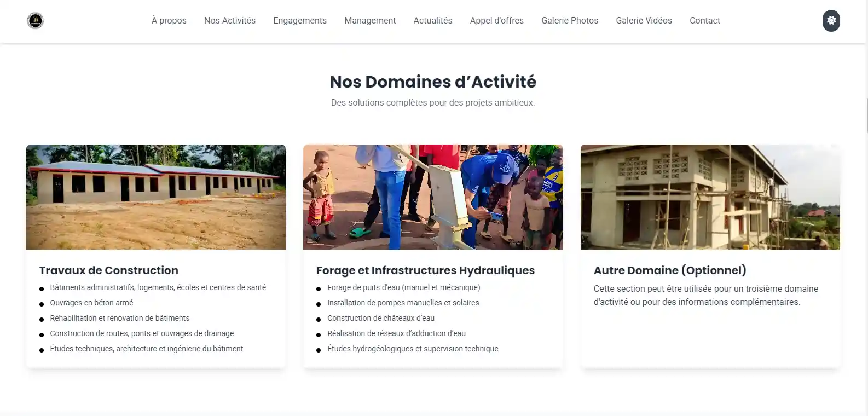
Task: Click the page vertical scrollbar
Action: [866, 115]
